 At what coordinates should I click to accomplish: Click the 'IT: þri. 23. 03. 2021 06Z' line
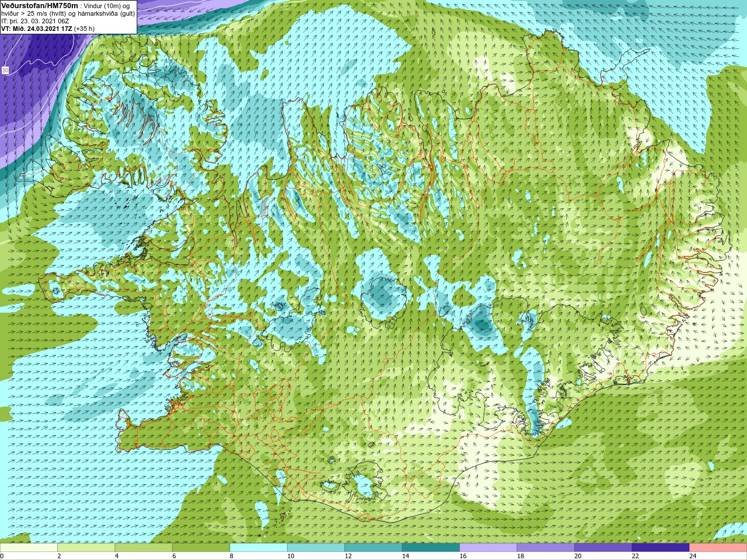pyautogui.click(x=35, y=21)
